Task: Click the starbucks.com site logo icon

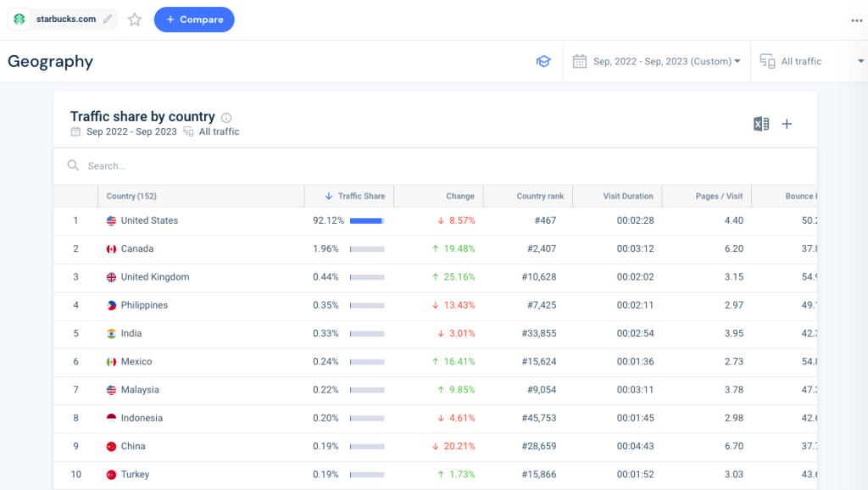Action: point(18,19)
